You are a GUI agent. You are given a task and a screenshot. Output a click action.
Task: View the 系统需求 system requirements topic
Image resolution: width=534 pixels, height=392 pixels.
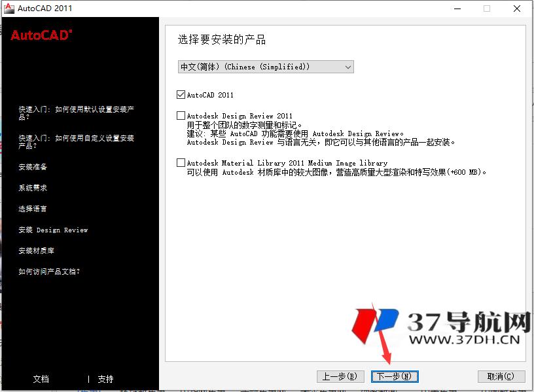33,188
